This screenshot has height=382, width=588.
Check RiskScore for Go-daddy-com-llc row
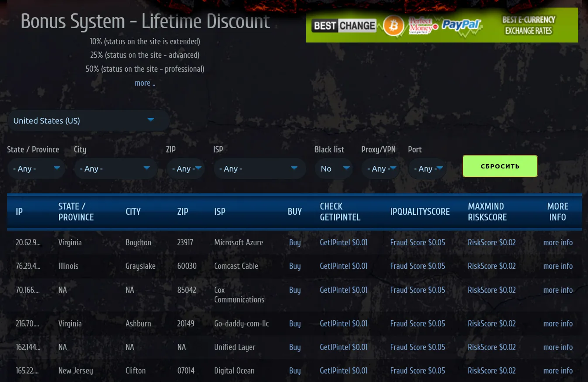[492, 324]
